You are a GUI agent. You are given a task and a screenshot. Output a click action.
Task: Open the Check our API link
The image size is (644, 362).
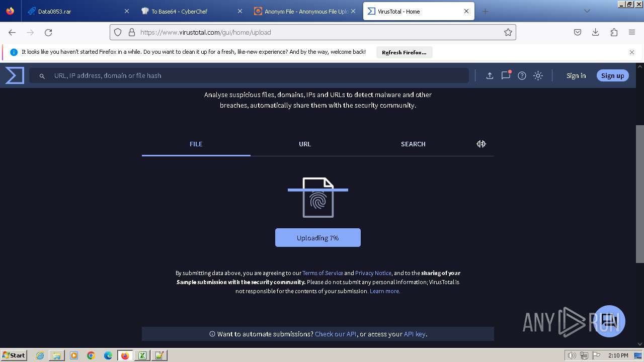click(336, 334)
